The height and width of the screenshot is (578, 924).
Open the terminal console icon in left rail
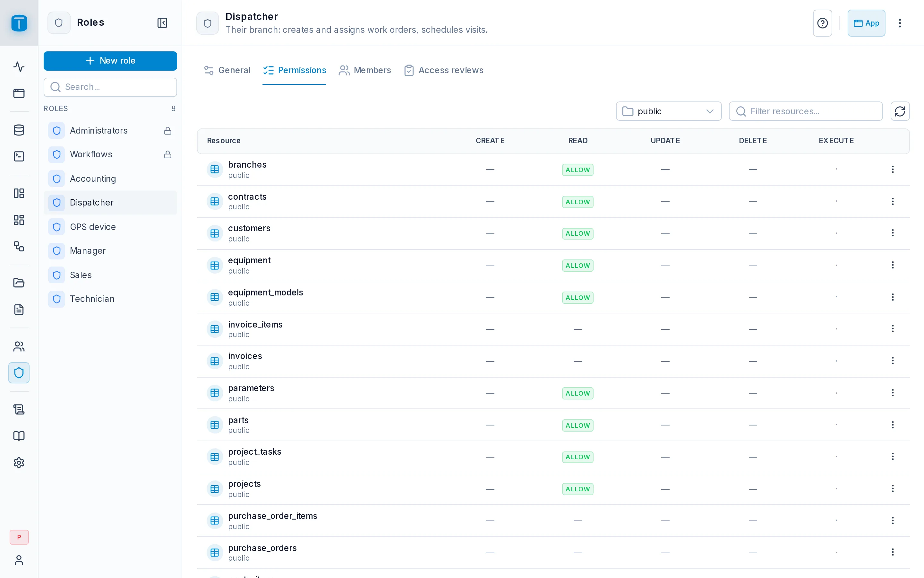click(x=19, y=156)
